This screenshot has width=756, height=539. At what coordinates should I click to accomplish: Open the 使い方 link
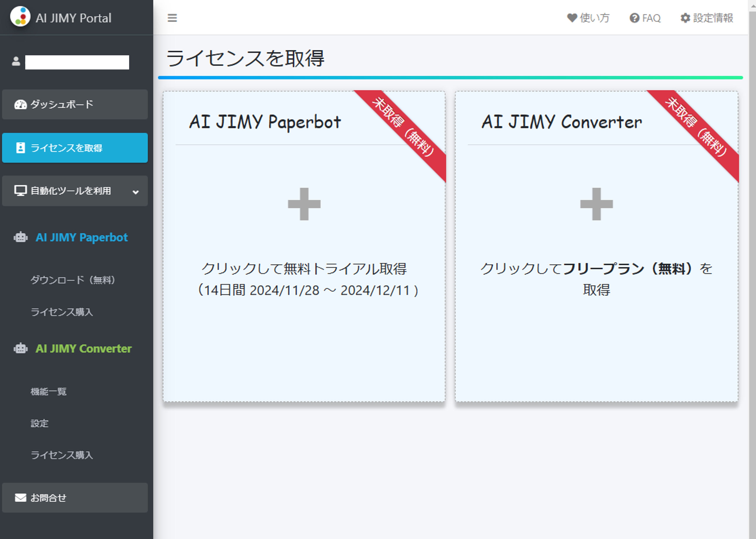(x=588, y=18)
